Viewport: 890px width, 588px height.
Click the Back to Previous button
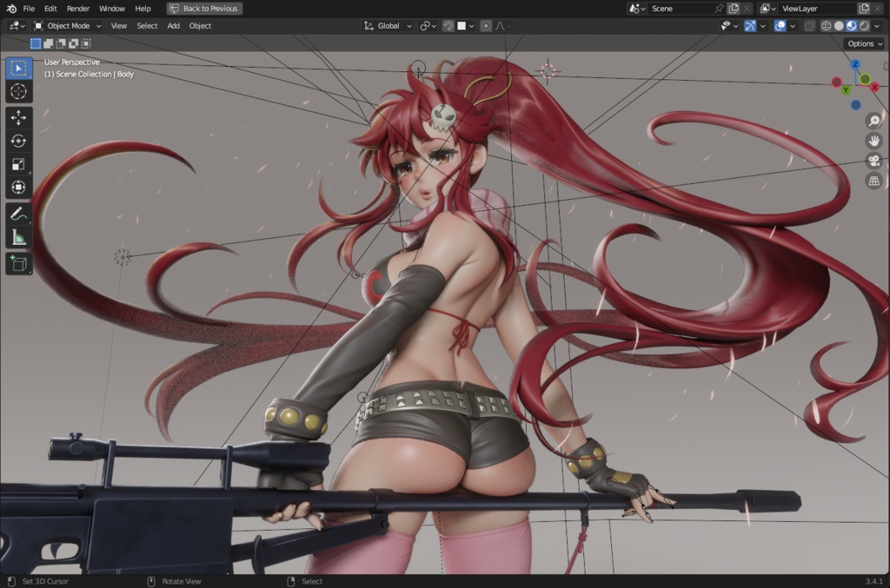203,8
